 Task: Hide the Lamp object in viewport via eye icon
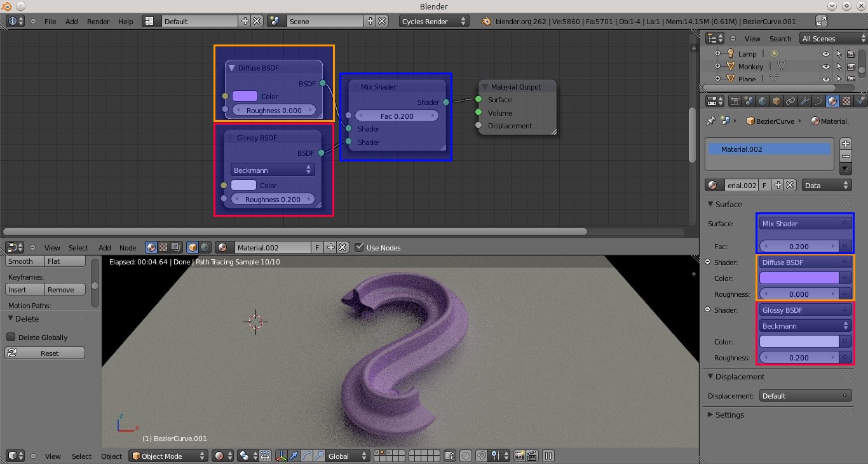click(x=825, y=54)
